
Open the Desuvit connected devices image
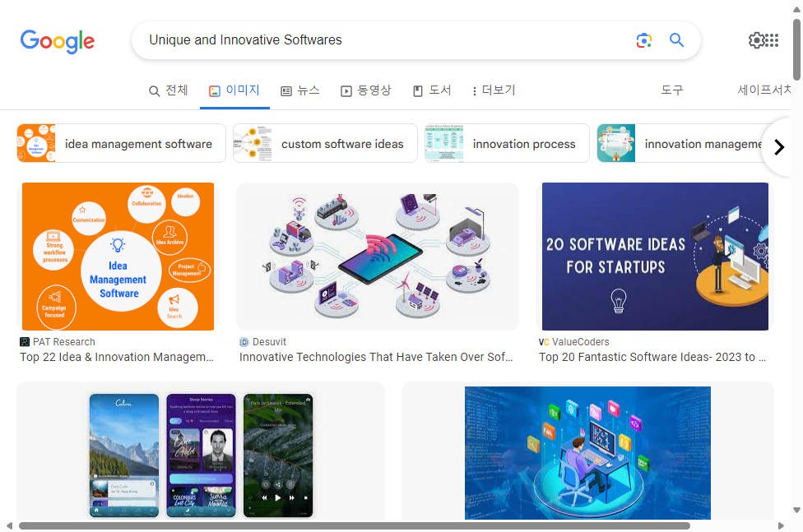(378, 256)
